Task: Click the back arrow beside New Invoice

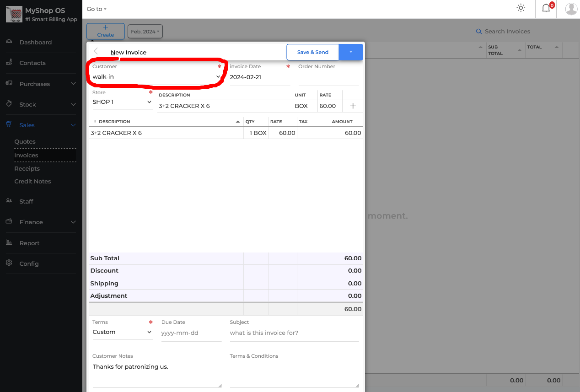Action: click(96, 52)
